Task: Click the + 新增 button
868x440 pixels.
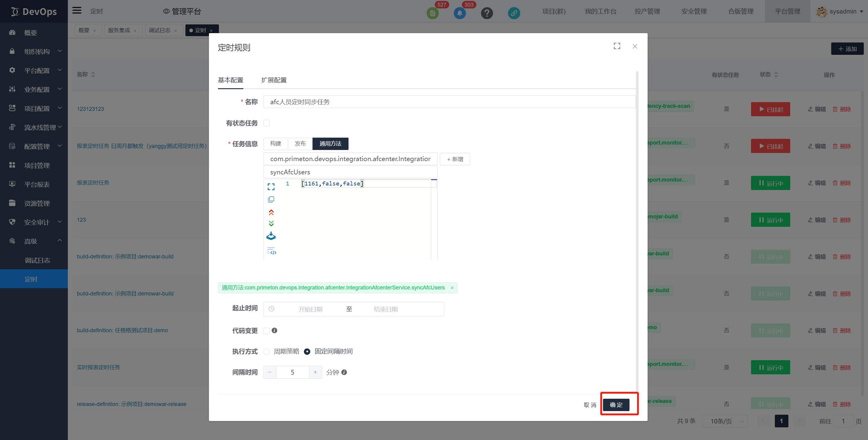Action: point(455,159)
